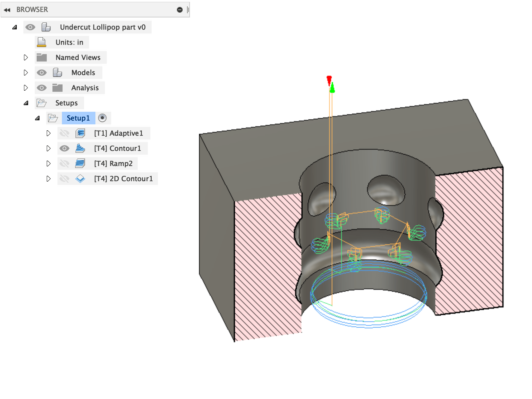Screen dimensions: 532x399
Task: Click the browser collapse double-arrow button
Action: [x=7, y=9]
